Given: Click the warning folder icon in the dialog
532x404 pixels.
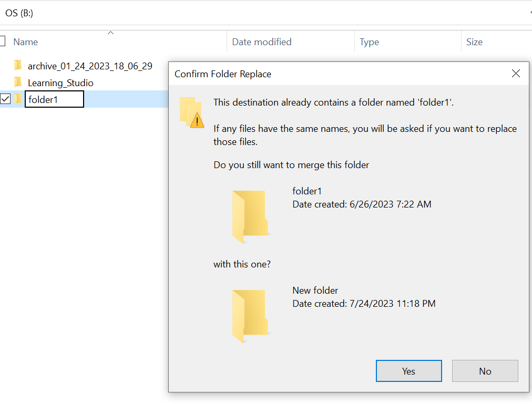Looking at the screenshot, I should pyautogui.click(x=191, y=112).
